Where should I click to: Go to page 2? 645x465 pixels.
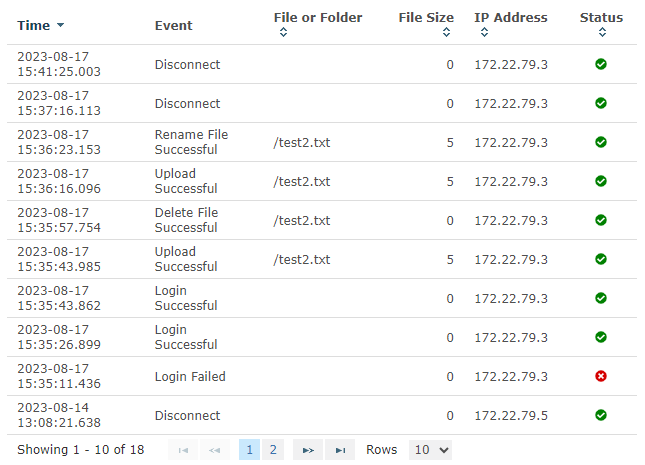click(x=273, y=450)
